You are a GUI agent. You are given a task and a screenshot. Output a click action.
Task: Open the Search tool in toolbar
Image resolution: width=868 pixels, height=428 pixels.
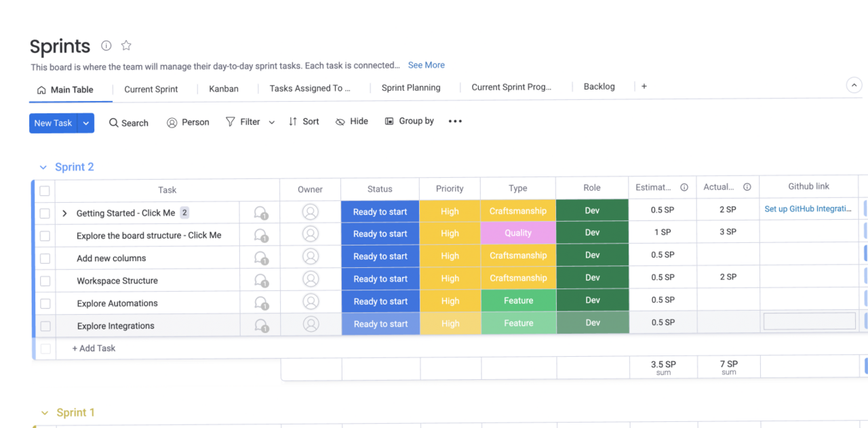pyautogui.click(x=129, y=123)
